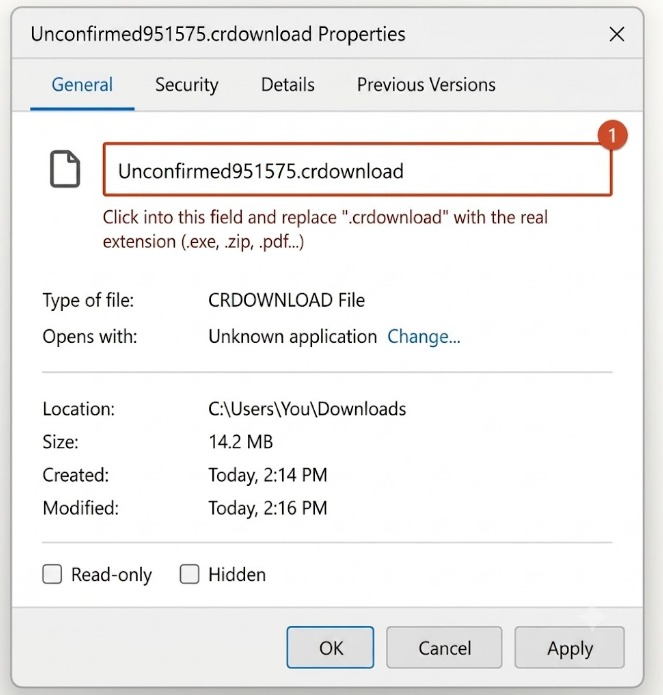
Task: Click the blank document file icon
Action: [65, 169]
